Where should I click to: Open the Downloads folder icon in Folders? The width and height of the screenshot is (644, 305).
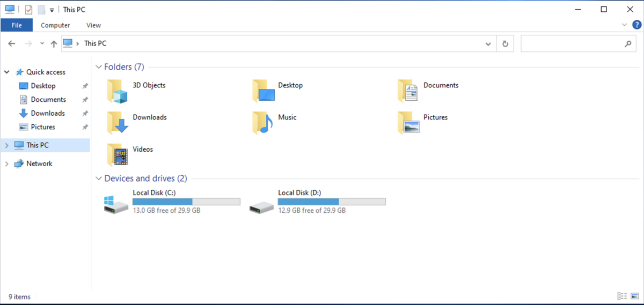point(118,123)
